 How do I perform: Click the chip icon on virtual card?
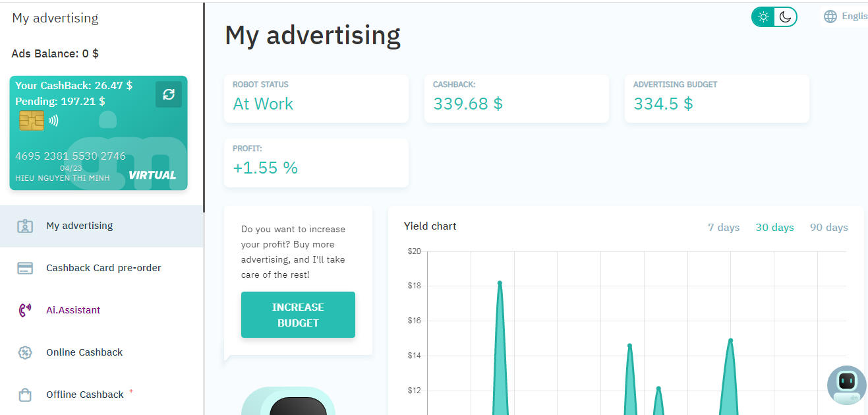click(x=32, y=121)
